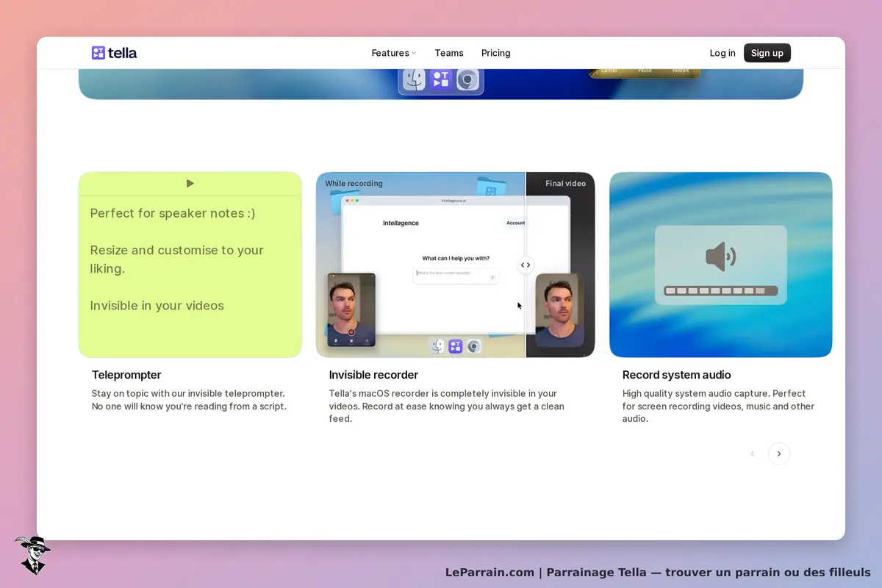The height and width of the screenshot is (588, 882).
Task: Go to next carousel slide with the right arrow
Action: coord(779,453)
